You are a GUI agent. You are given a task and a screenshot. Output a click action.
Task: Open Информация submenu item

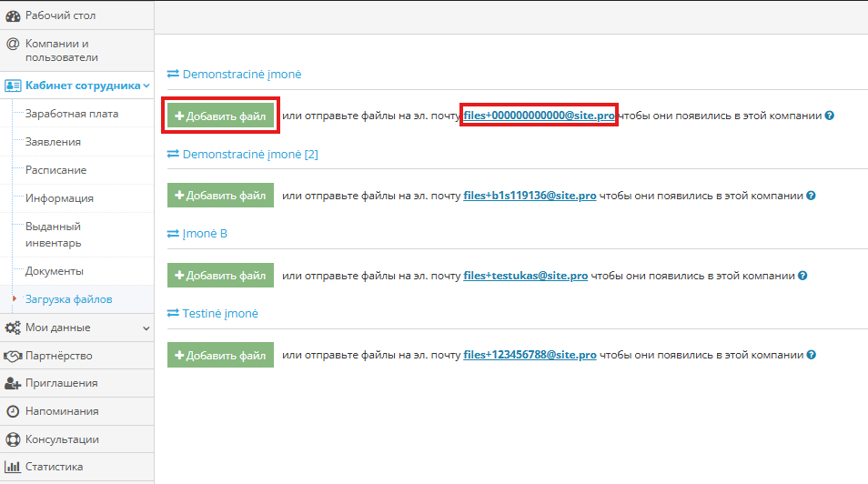click(x=59, y=198)
